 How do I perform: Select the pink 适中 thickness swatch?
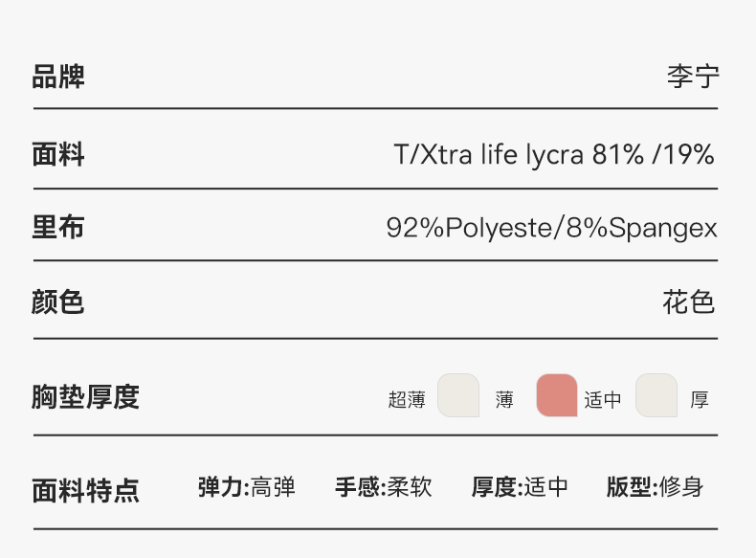(x=557, y=395)
